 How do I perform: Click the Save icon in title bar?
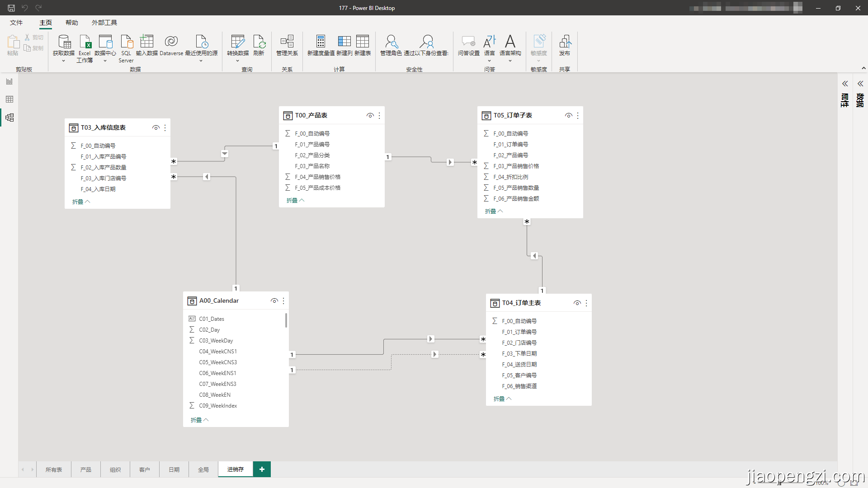pyautogui.click(x=11, y=8)
